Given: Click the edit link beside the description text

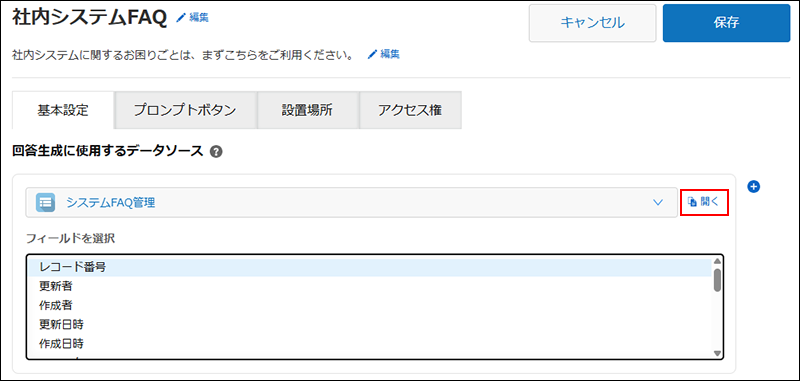Looking at the screenshot, I should click(384, 54).
